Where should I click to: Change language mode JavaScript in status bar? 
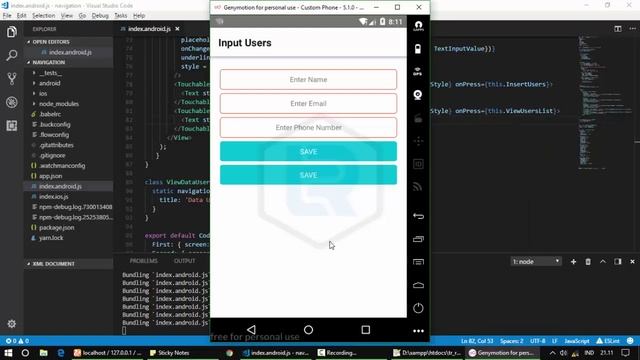[x=577, y=341]
